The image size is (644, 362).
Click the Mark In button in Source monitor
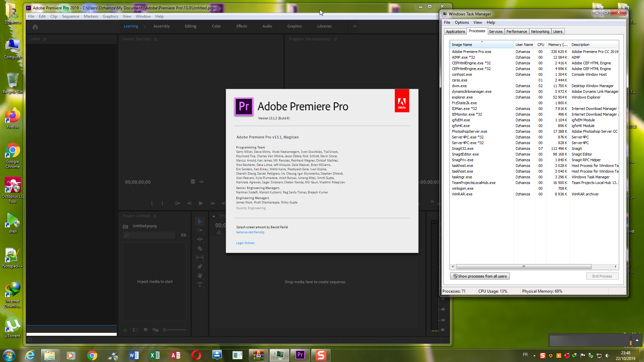coord(152,203)
